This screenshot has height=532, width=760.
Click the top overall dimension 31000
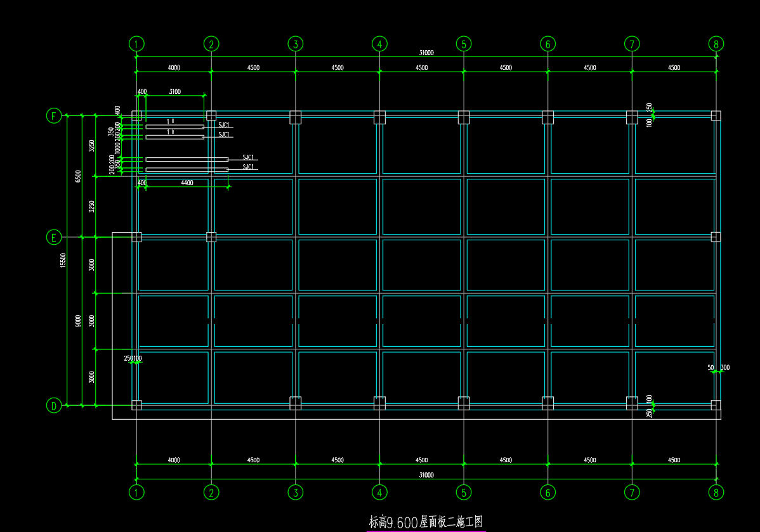click(x=426, y=53)
